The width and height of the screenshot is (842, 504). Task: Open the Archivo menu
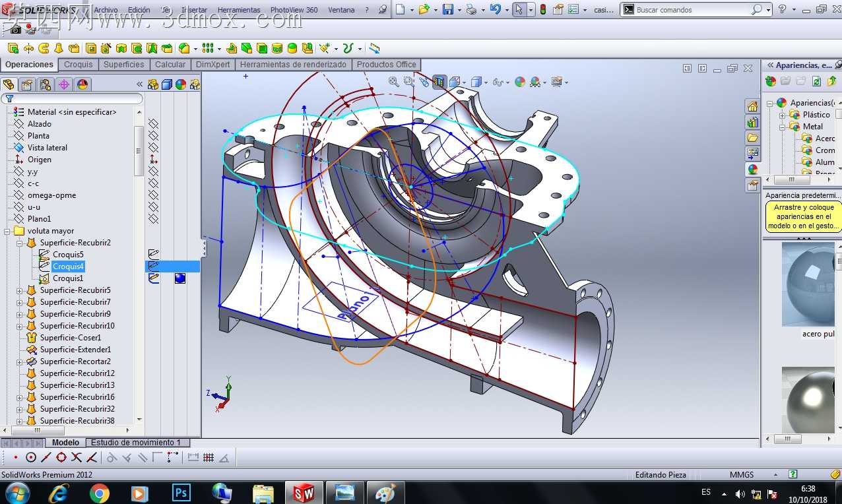point(106,10)
